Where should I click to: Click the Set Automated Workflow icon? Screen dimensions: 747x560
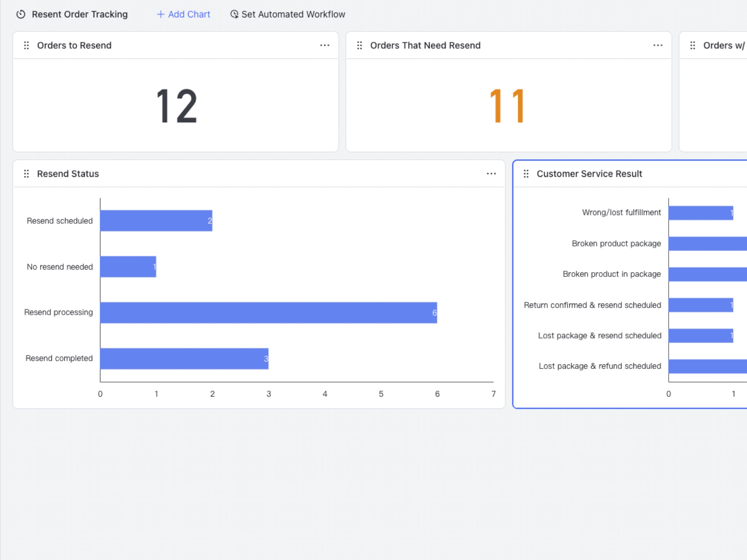tap(234, 14)
